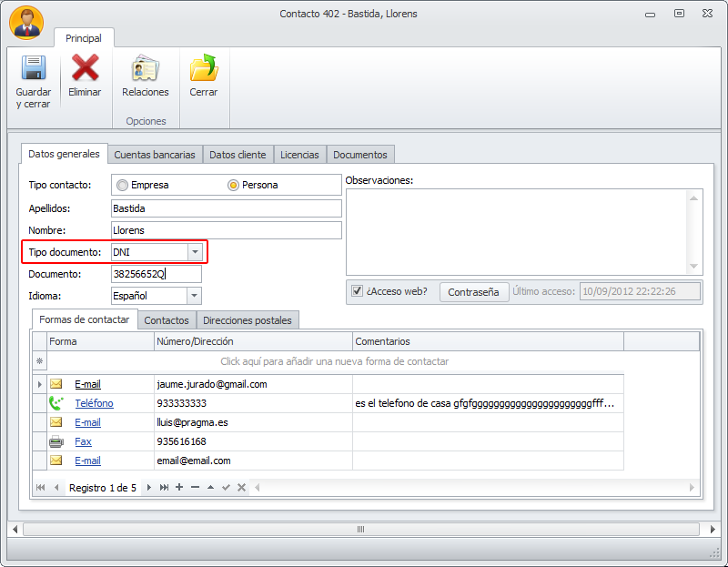Select the Persona radio button
Image resolution: width=728 pixels, height=567 pixels.
233,186
